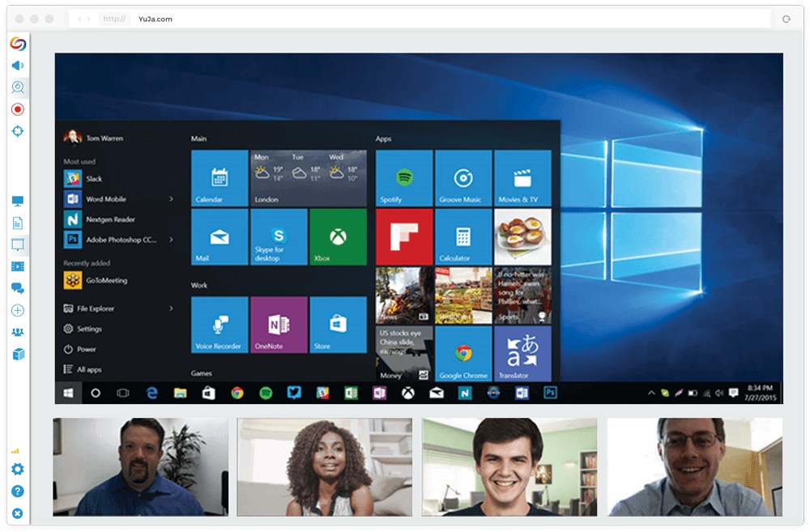The image size is (810, 532).
Task: Toggle the webcam icon in sidebar
Action: click(x=18, y=87)
